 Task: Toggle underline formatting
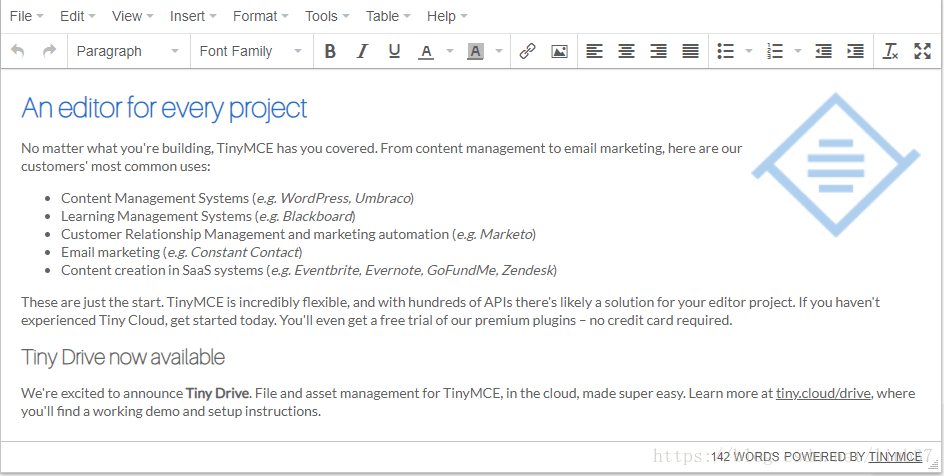pos(394,51)
